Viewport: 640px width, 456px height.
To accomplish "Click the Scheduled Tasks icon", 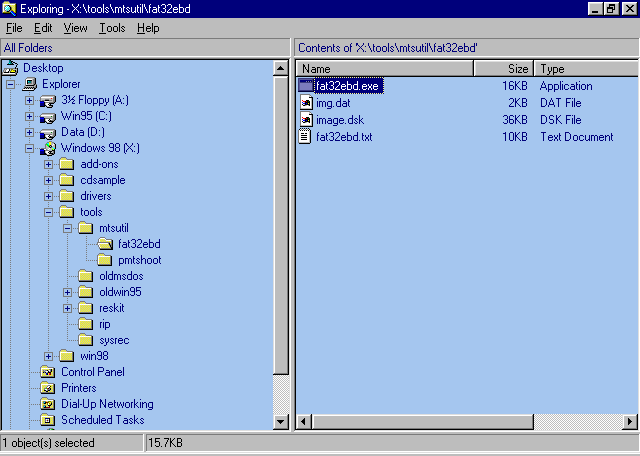I will [x=48, y=420].
